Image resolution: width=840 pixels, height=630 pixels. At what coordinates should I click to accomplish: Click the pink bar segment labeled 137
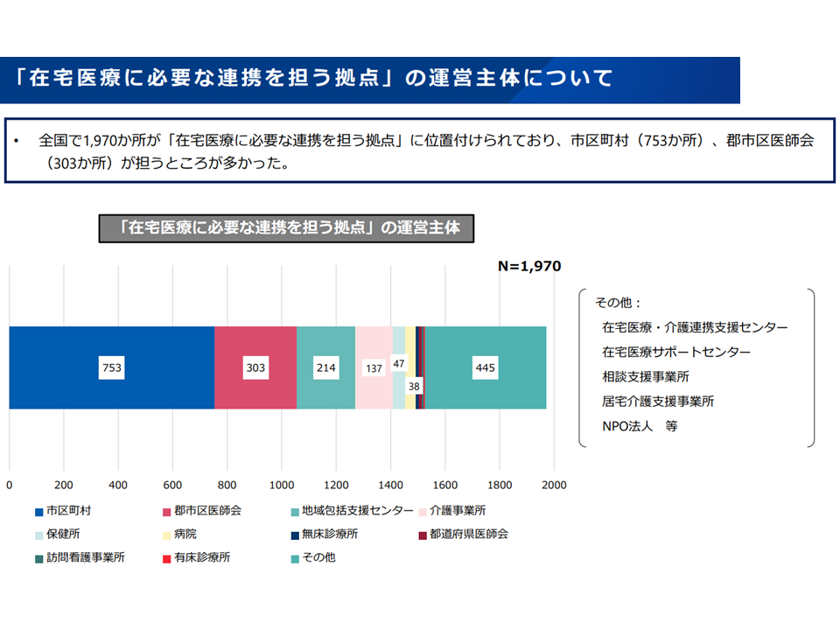(x=374, y=346)
